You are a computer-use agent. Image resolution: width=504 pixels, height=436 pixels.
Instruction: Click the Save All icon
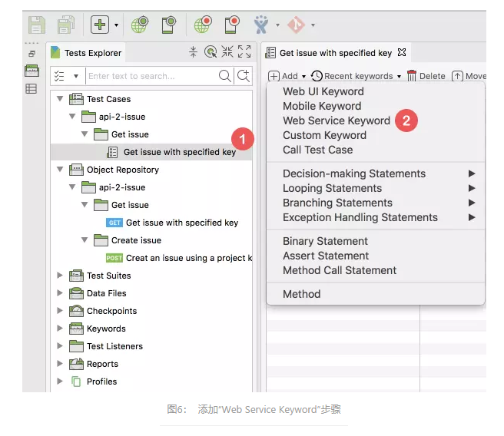click(66, 25)
